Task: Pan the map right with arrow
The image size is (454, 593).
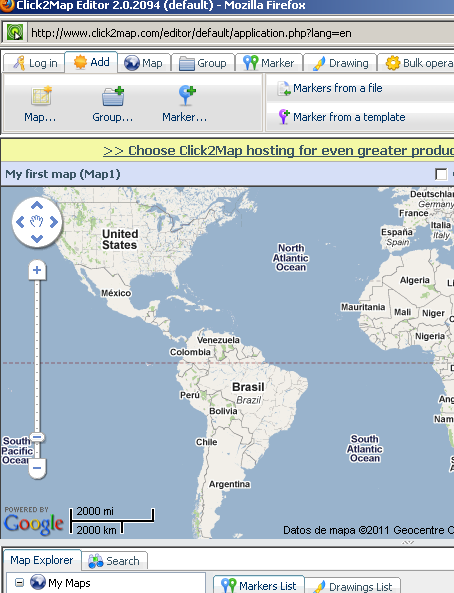Action: coord(54,222)
